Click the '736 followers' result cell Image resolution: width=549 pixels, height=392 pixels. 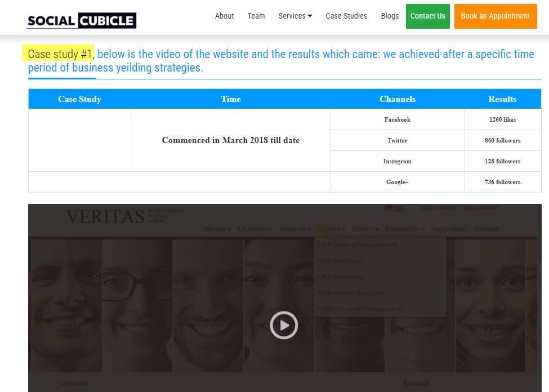click(503, 182)
